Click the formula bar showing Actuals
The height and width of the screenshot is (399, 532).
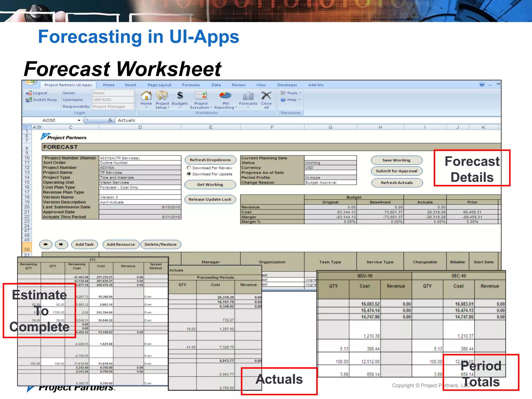pyautogui.click(x=308, y=120)
